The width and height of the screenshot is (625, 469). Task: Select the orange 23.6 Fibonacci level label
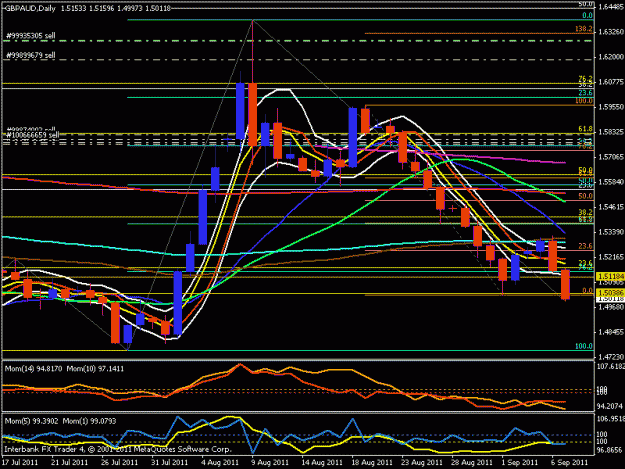[x=586, y=246]
